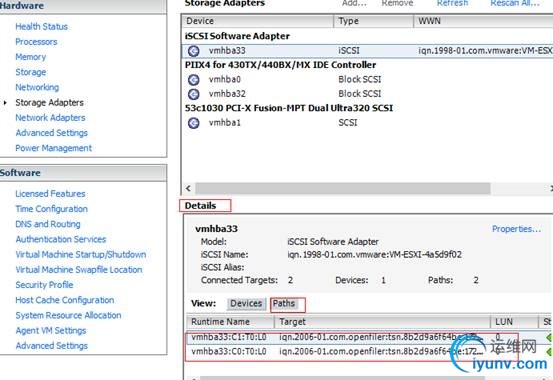Image resolution: width=553 pixels, height=380 pixels.
Task: Open Host Cache Configuration
Action: coord(65,300)
